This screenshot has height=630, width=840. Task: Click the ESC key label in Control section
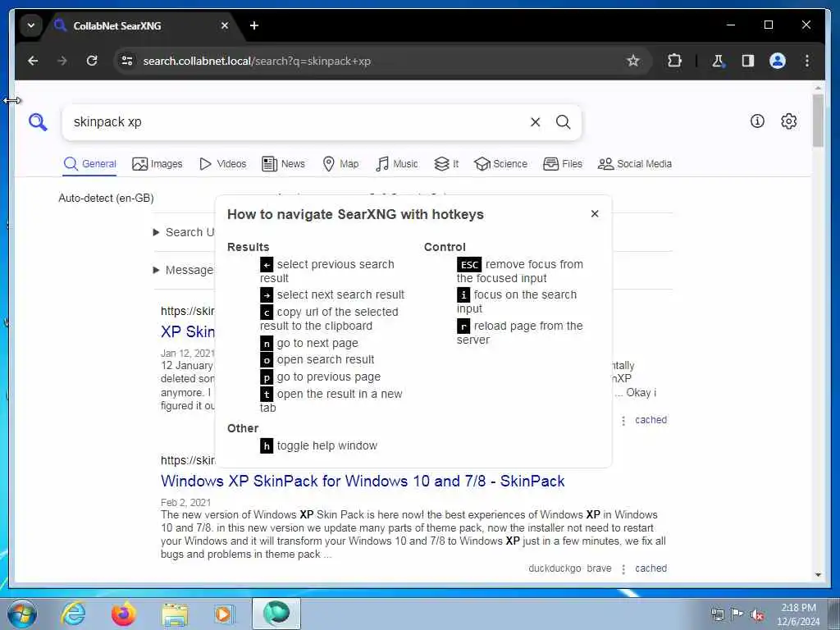click(469, 265)
